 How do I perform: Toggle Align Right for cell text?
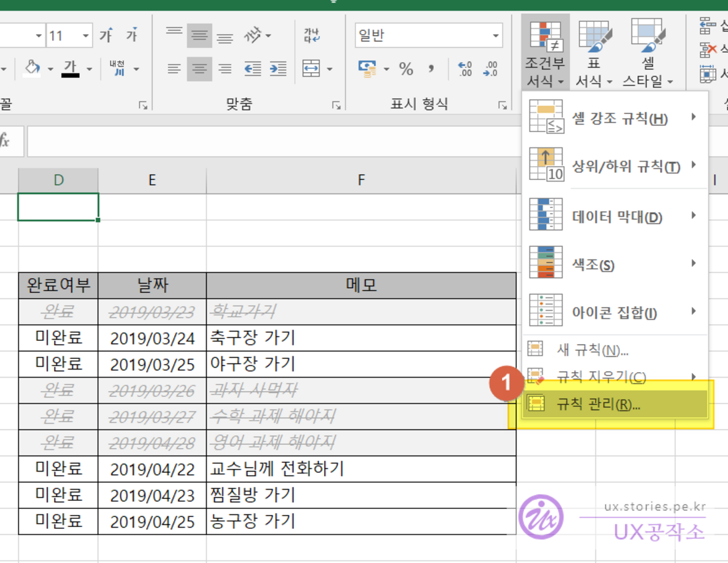(225, 69)
